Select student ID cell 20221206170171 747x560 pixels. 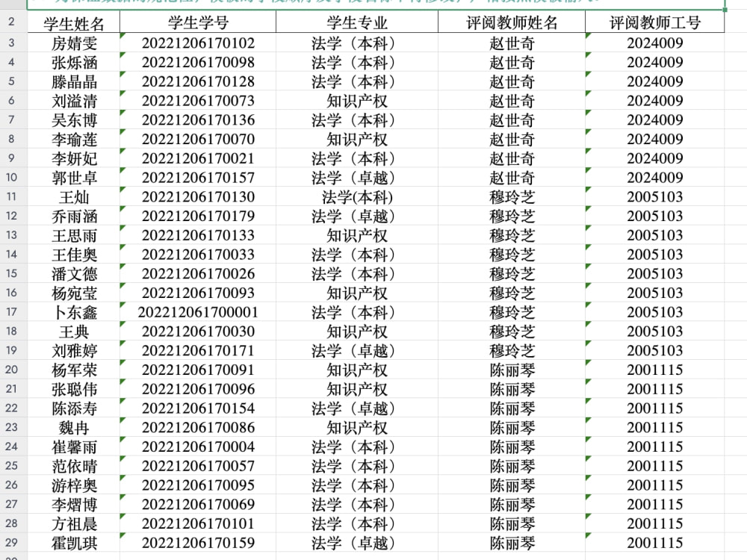(198, 350)
